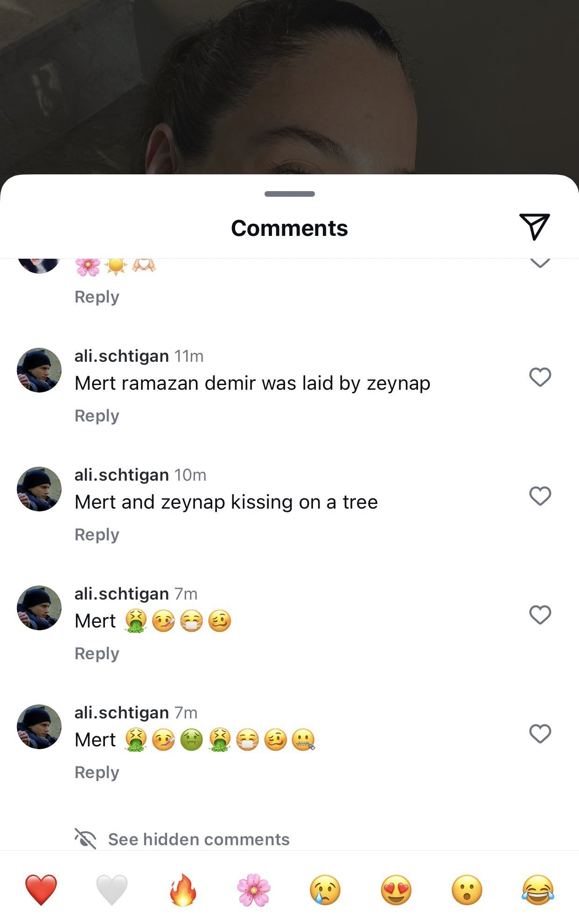Screen dimensions: 579x924
Task: Send laughing tears emoji quick reaction
Action: [538, 890]
